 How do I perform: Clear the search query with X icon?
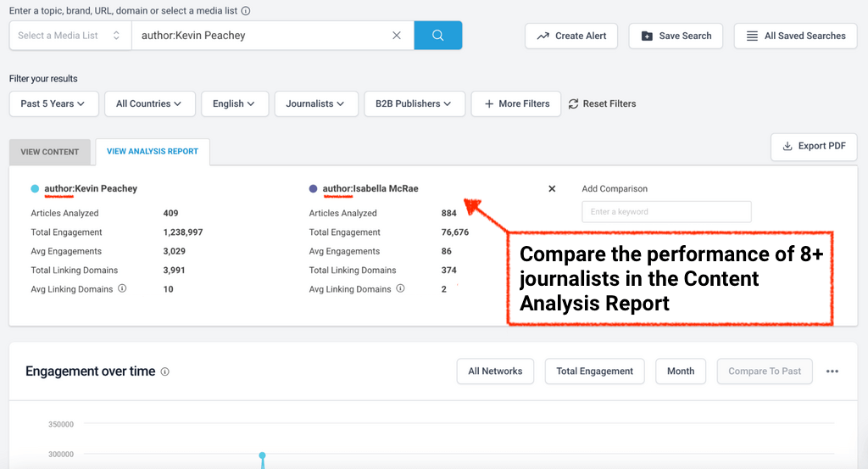point(396,36)
